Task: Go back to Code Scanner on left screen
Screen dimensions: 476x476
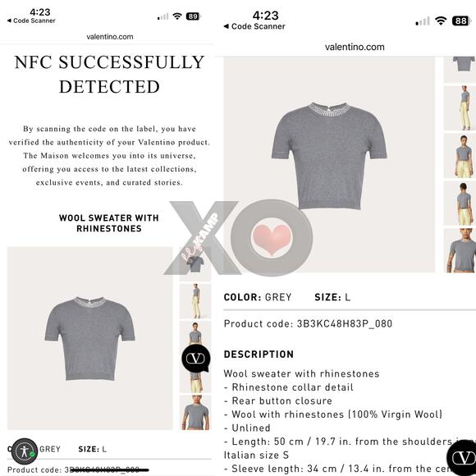Action: pyautogui.click(x=31, y=21)
